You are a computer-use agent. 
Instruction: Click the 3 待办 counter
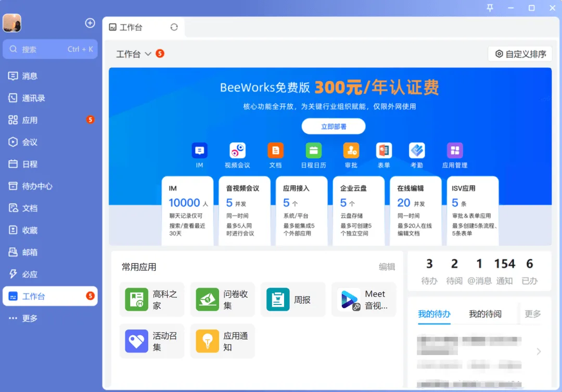click(x=429, y=272)
